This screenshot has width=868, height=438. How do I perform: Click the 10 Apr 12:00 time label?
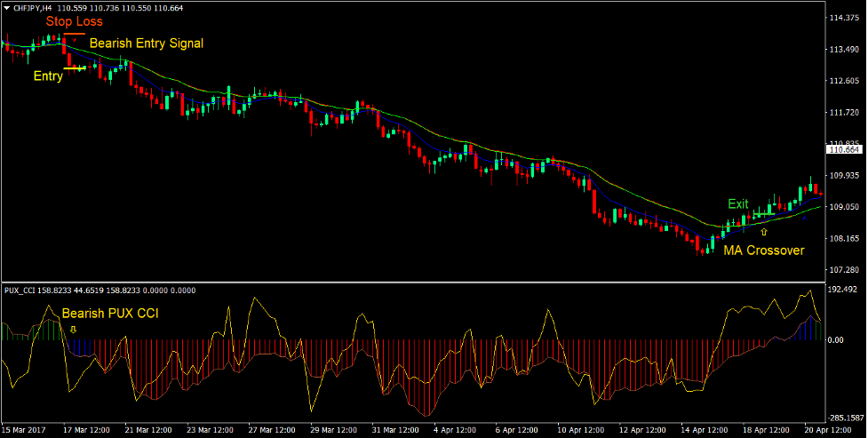(x=582, y=430)
